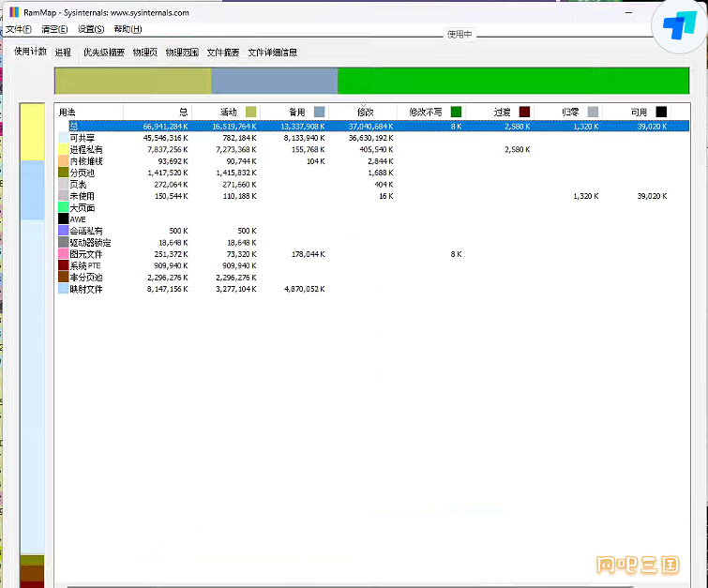Select the 映射文件 row
The height and width of the screenshot is (588, 708).
click(86, 289)
